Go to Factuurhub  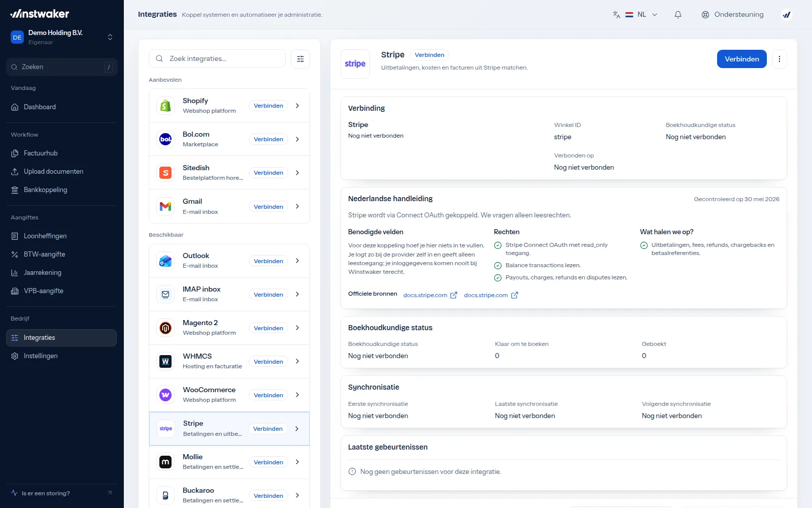click(x=61, y=153)
